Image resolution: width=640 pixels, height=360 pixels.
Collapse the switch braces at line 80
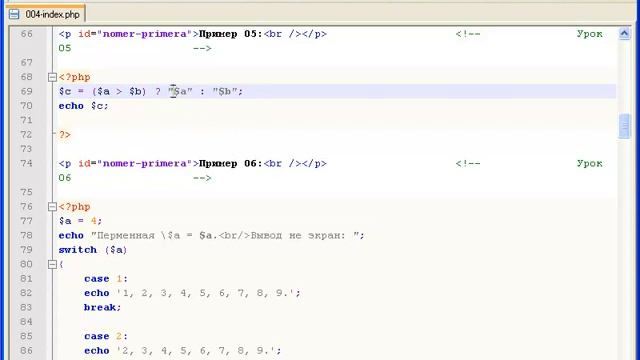click(x=52, y=264)
